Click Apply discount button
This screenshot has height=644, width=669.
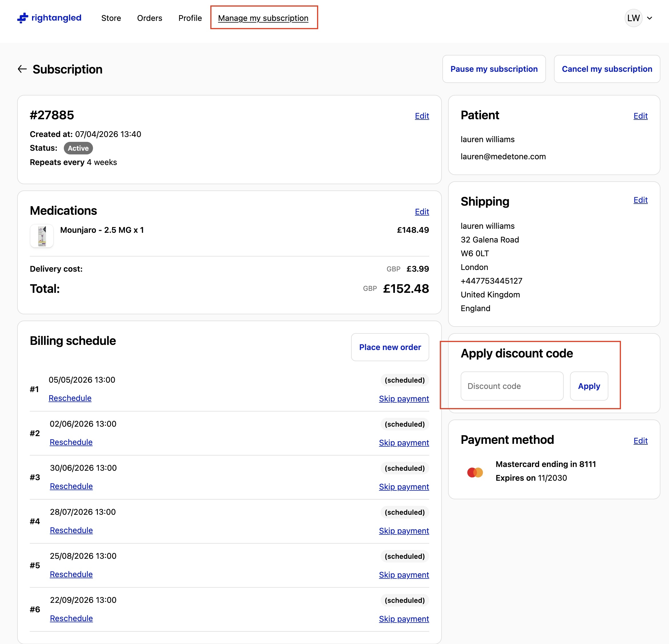tap(589, 386)
